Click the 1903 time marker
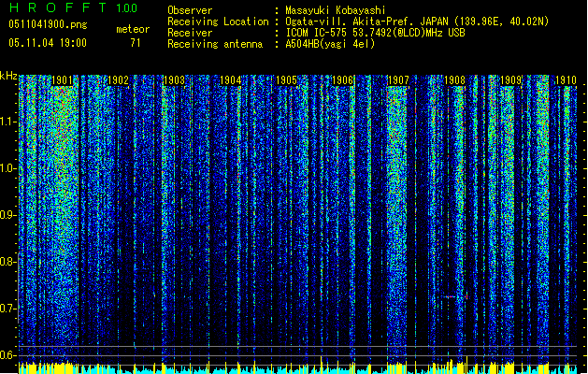Viewport: 588px width, 374px height. (174, 80)
